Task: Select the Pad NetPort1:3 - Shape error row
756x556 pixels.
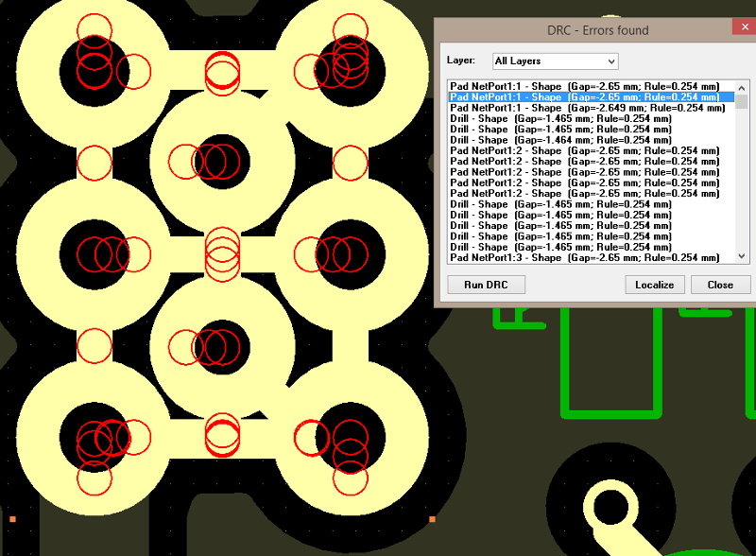Action: (592, 258)
